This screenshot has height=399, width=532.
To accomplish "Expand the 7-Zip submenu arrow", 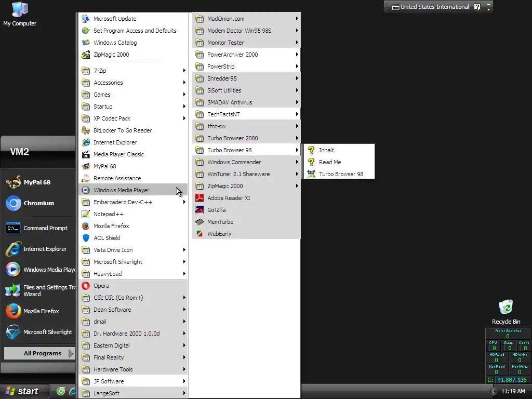I will [184, 71].
